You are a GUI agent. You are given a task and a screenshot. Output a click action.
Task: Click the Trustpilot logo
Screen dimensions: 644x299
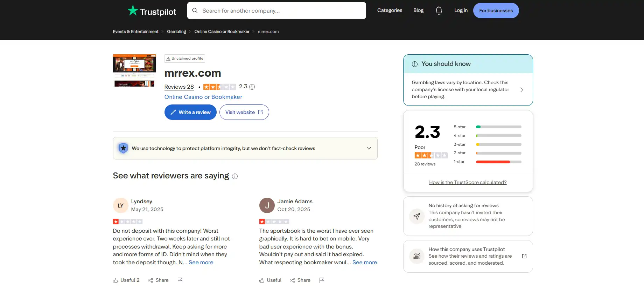[x=152, y=11]
